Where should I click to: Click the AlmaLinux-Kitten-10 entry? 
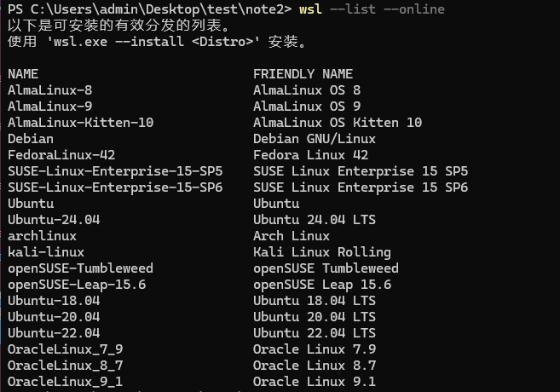(81, 123)
